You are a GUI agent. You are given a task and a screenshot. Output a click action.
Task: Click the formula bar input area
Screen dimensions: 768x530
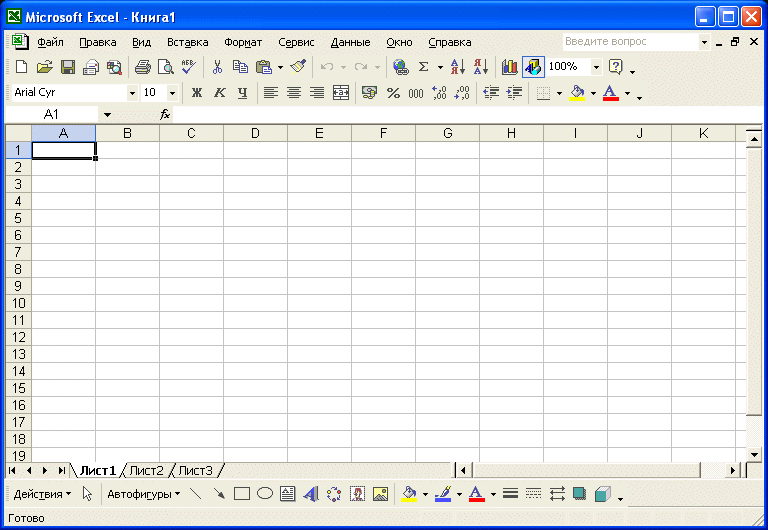tap(468, 115)
